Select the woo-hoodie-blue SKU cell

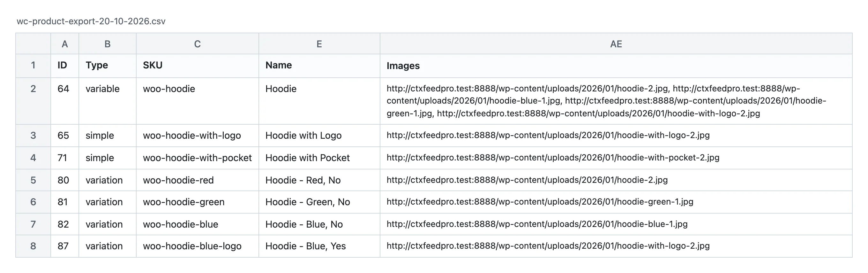tap(198, 224)
